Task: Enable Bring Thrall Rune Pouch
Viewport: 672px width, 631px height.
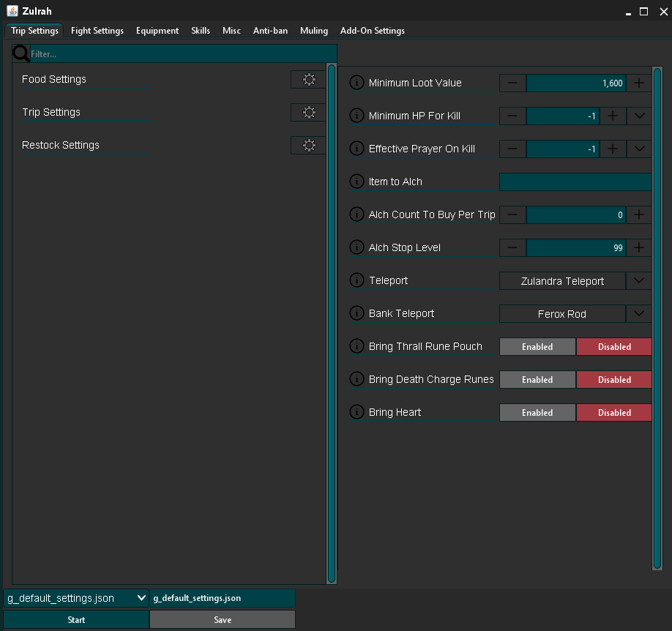Action: pos(537,346)
